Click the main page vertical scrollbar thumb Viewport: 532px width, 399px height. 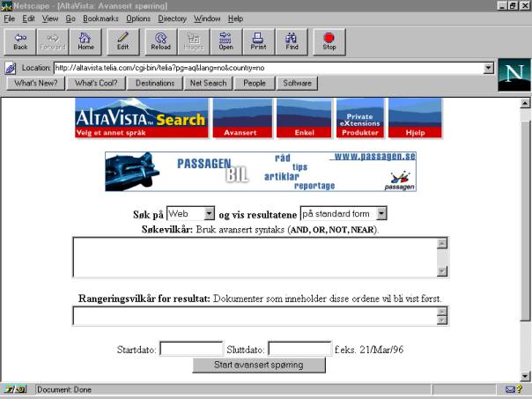coord(525,220)
